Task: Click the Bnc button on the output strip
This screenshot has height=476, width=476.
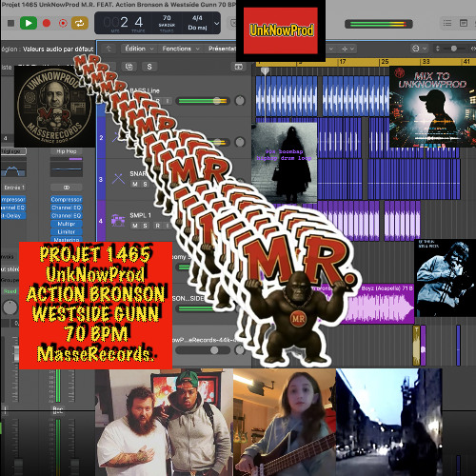Action: click(x=58, y=409)
